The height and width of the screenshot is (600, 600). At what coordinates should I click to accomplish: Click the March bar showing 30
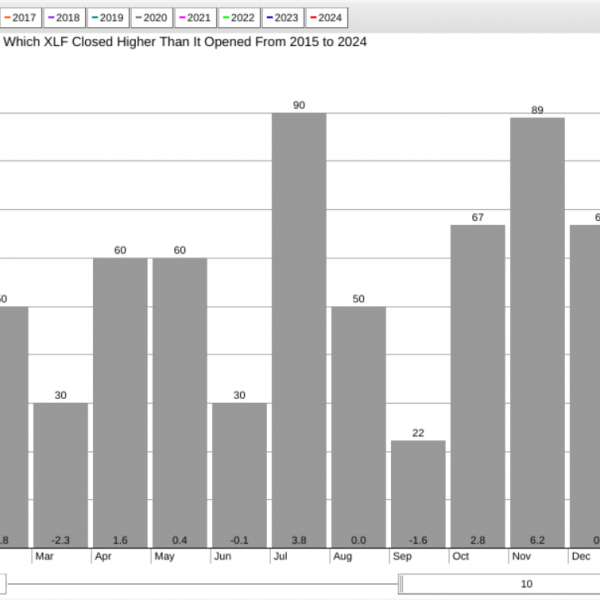[60, 475]
